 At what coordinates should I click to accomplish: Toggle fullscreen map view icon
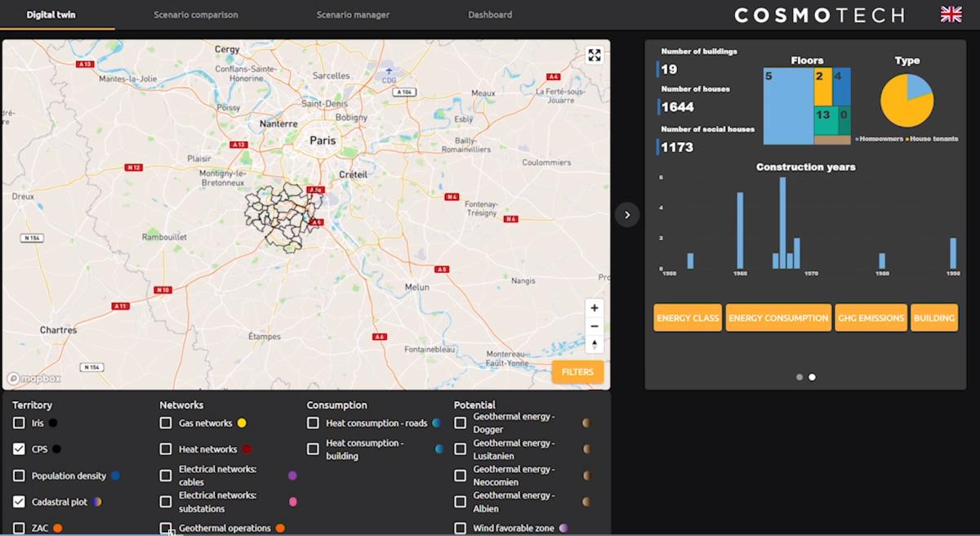[595, 55]
